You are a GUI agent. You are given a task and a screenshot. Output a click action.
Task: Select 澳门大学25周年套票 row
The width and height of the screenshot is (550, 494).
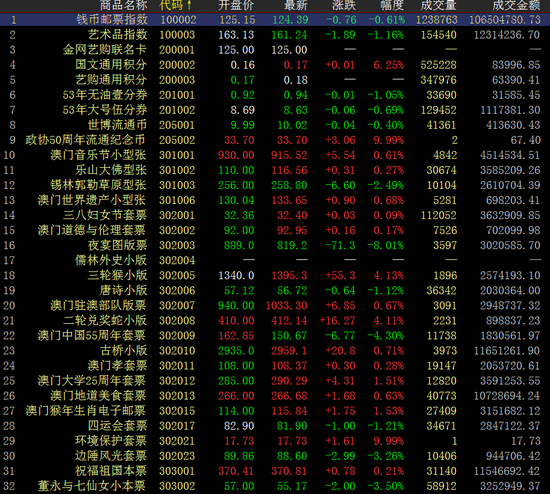click(x=275, y=381)
